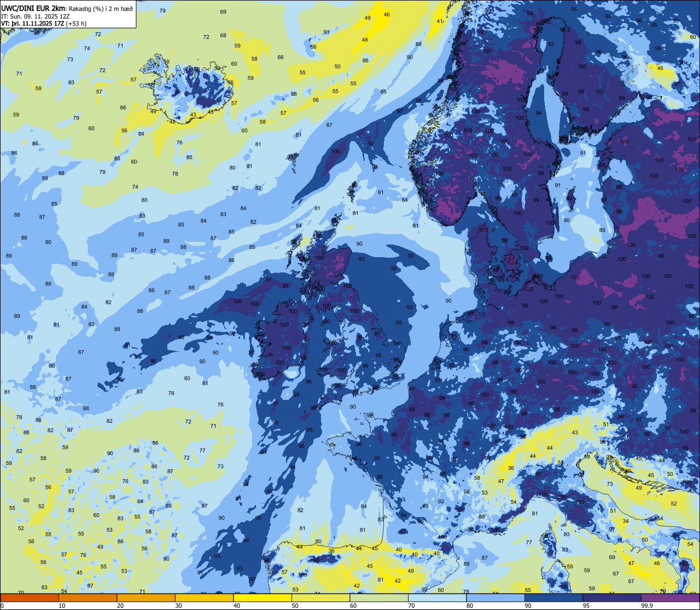The image size is (700, 610).
Task: Pick the light green 60–70 legend segment
Action: (x=379, y=597)
